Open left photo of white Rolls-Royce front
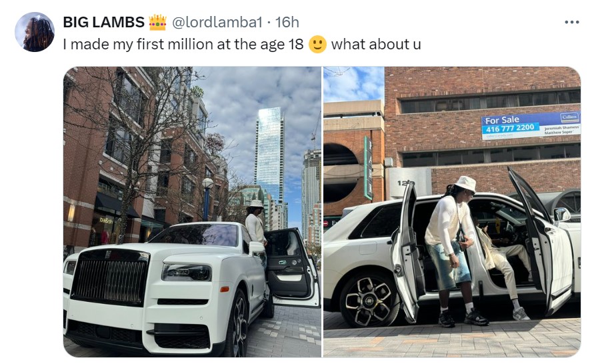 [x=192, y=211]
